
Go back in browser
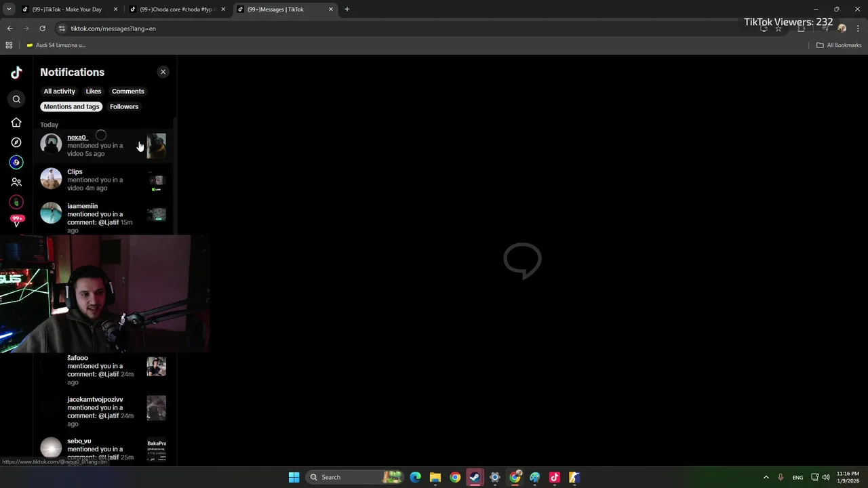pyautogui.click(x=9, y=28)
